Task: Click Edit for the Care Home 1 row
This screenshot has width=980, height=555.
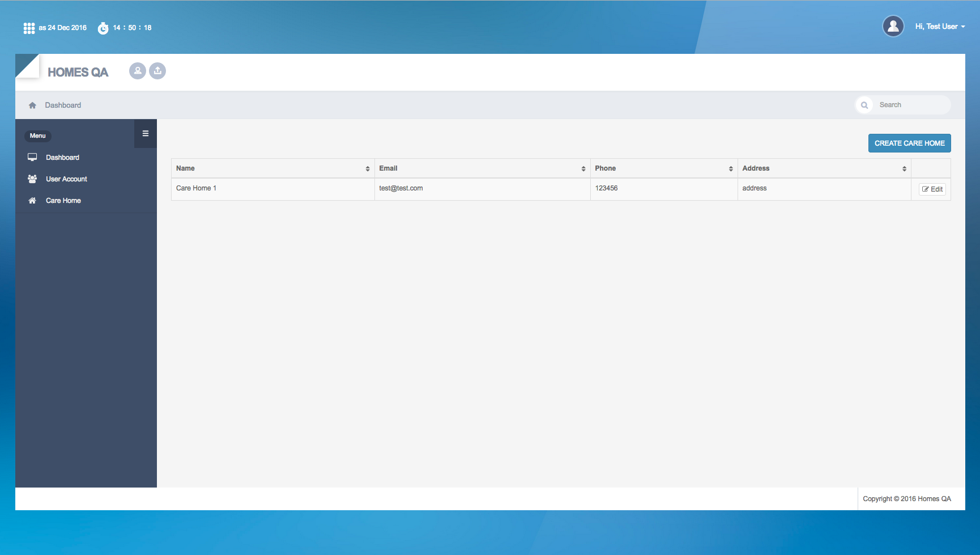Action: coord(932,189)
